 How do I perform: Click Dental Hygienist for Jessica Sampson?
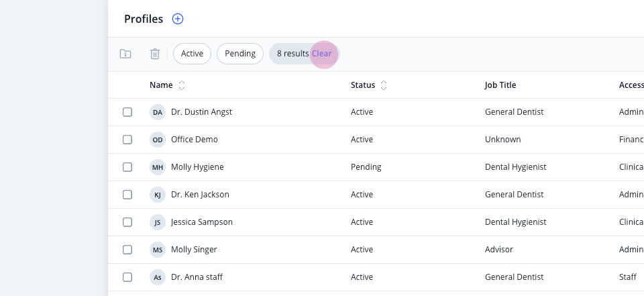(x=515, y=222)
